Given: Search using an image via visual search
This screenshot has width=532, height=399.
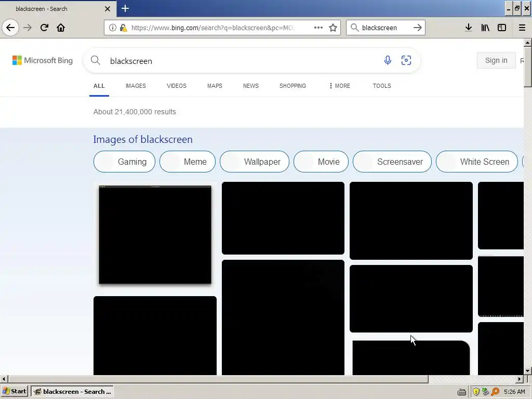Looking at the screenshot, I should pyautogui.click(x=406, y=60).
